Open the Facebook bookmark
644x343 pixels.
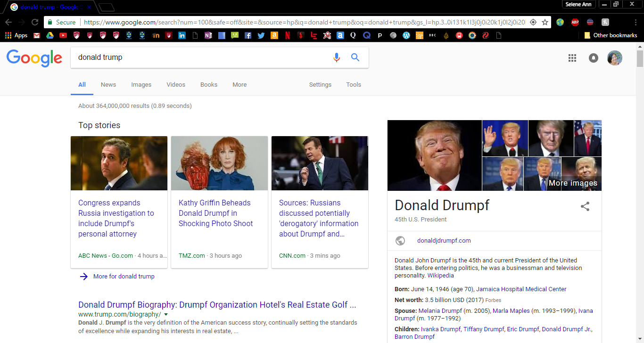pos(248,35)
